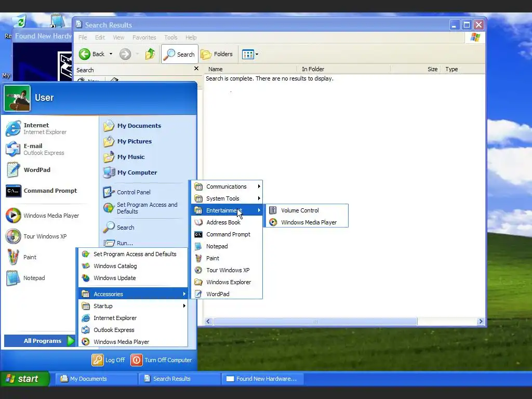532x399 pixels.
Task: Switch to Search Results taskbar button
Action: point(179,379)
